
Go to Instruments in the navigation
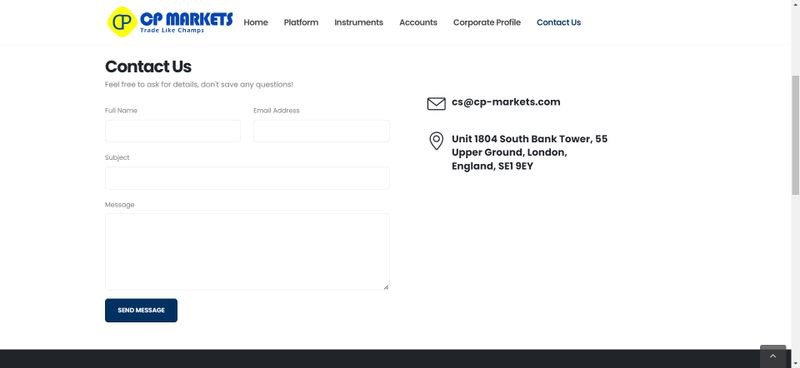click(x=359, y=22)
